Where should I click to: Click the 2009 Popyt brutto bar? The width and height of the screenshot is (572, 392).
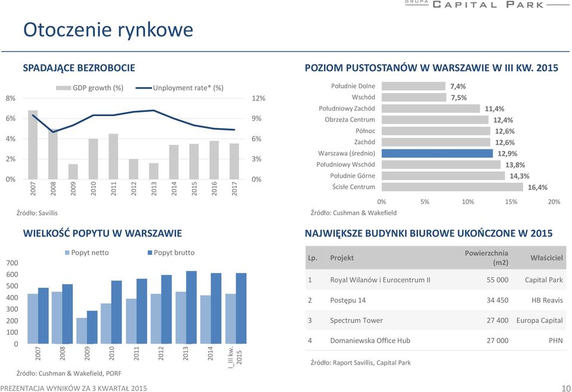click(x=92, y=327)
